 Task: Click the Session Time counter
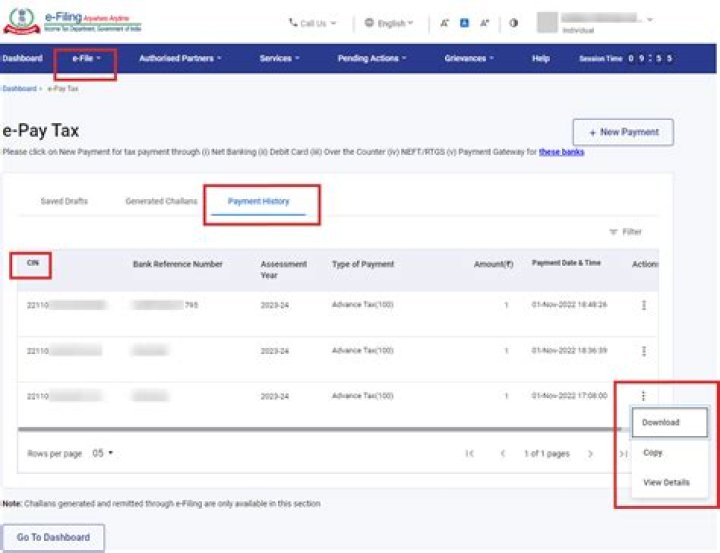(625, 58)
